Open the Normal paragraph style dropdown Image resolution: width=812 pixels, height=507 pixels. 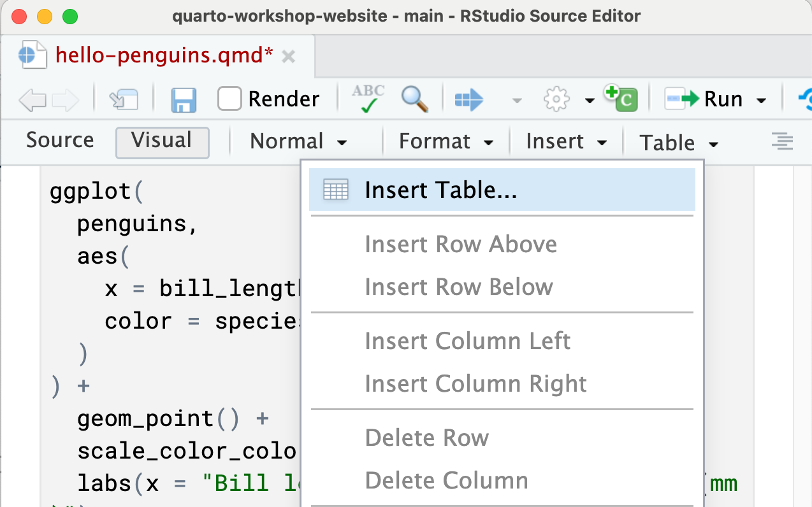299,141
